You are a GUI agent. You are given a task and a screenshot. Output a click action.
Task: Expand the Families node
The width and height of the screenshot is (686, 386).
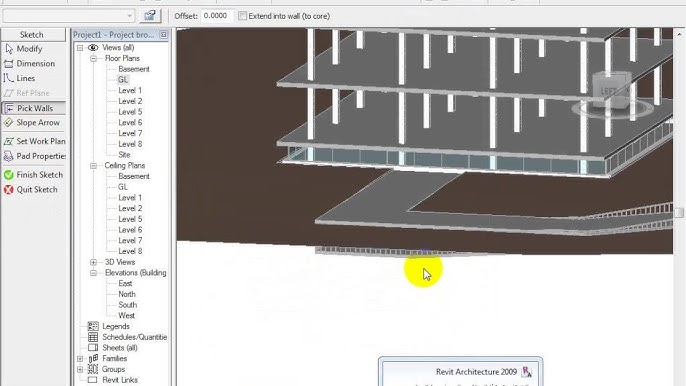[x=80, y=358]
